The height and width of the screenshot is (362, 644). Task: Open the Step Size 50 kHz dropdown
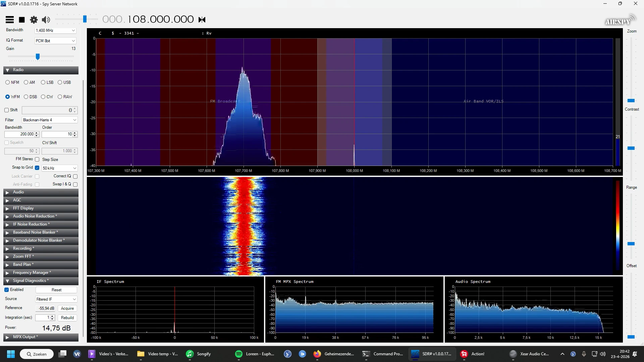(x=59, y=168)
